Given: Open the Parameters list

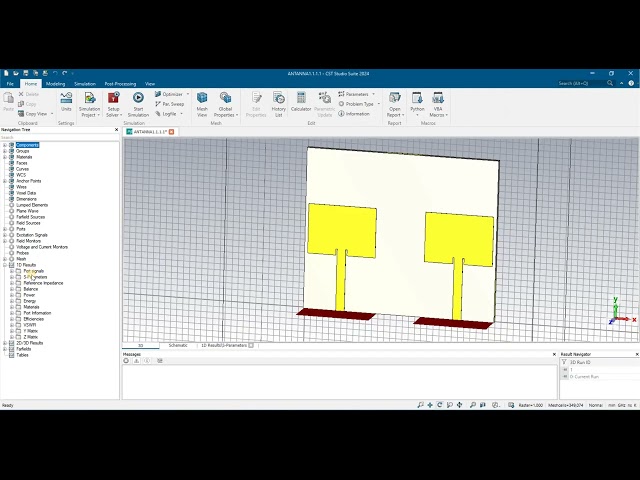Looking at the screenshot, I should [353, 94].
